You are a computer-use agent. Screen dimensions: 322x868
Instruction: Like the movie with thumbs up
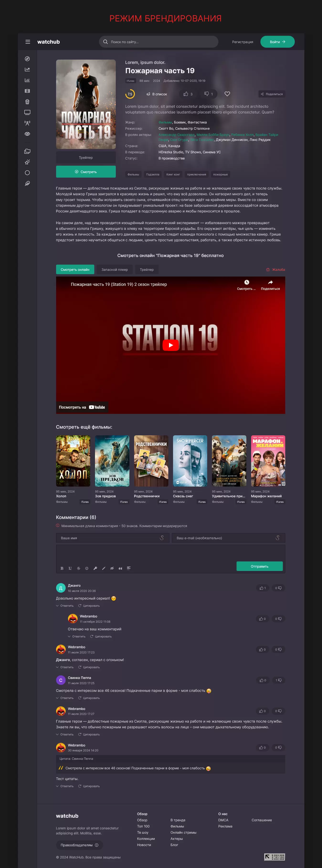(x=188, y=94)
